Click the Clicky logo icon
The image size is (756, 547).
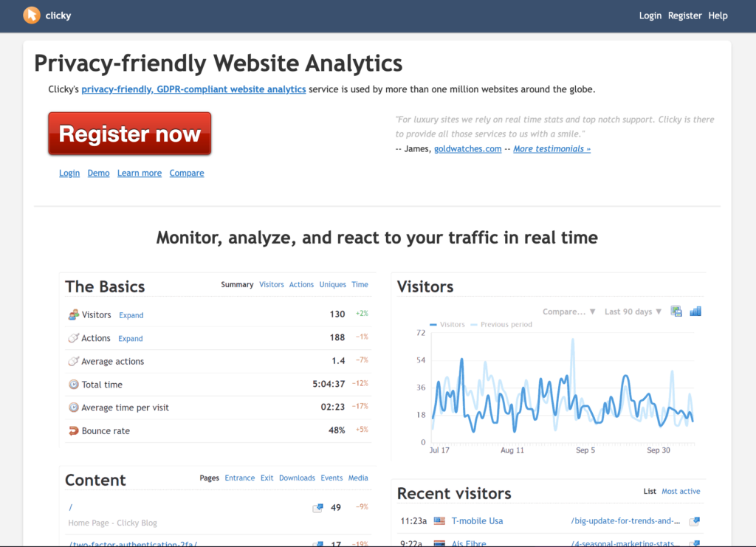pos(32,16)
